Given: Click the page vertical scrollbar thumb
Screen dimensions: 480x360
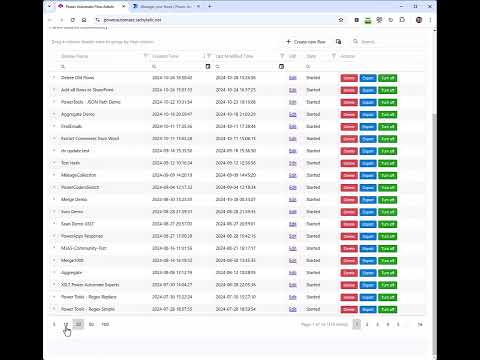Looking at the screenshot, I should tap(434, 233).
